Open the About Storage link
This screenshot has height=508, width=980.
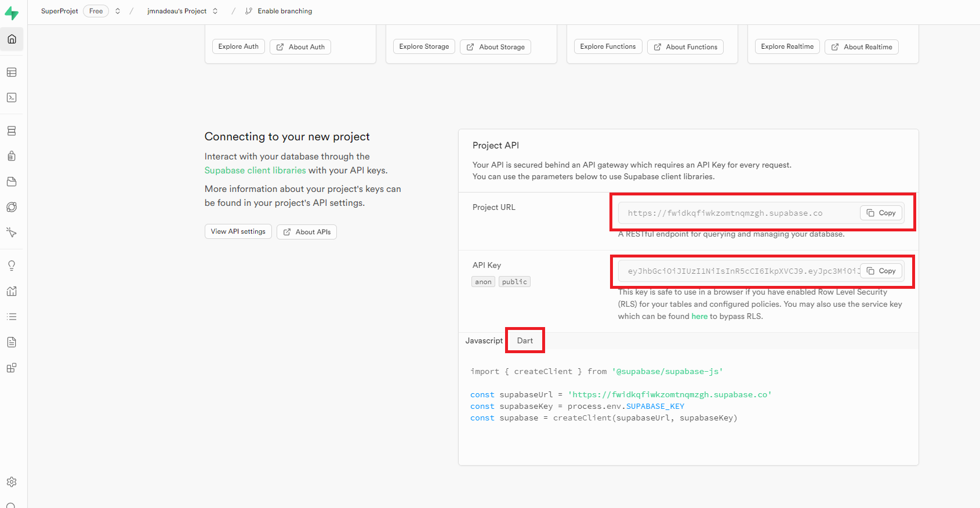[495, 47]
